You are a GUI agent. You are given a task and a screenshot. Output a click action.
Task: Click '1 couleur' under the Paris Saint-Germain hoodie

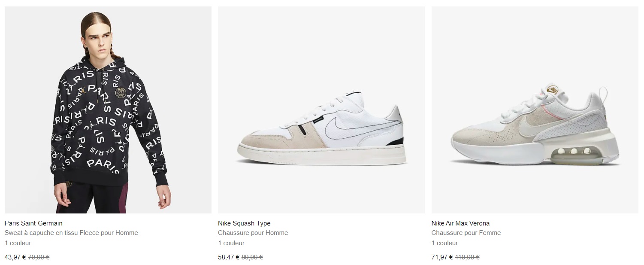[x=18, y=243]
